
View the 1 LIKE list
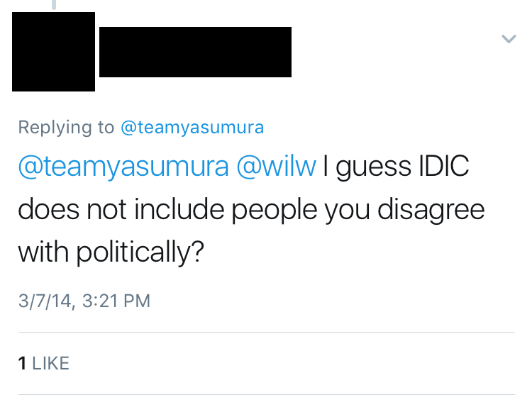pyautogui.click(x=44, y=363)
